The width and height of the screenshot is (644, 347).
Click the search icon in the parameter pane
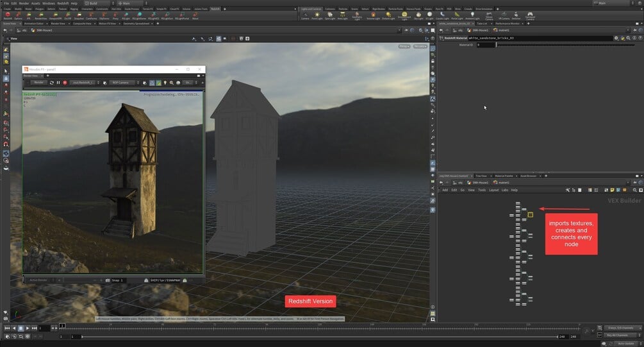(629, 38)
